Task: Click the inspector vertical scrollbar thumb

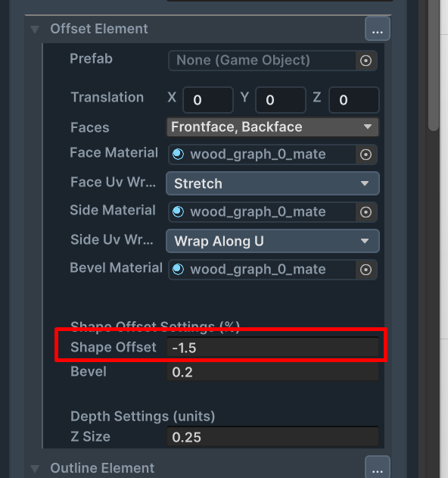Action: (x=434, y=66)
